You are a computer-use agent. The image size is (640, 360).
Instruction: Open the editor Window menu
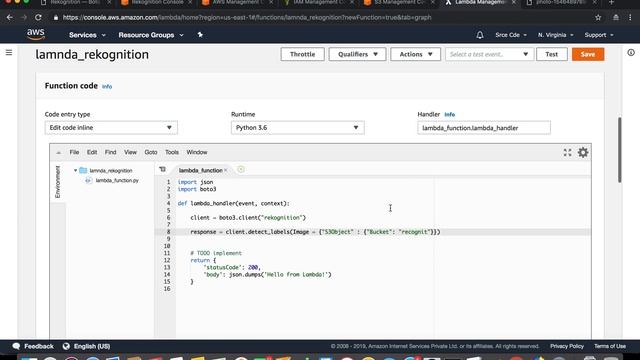[197, 152]
